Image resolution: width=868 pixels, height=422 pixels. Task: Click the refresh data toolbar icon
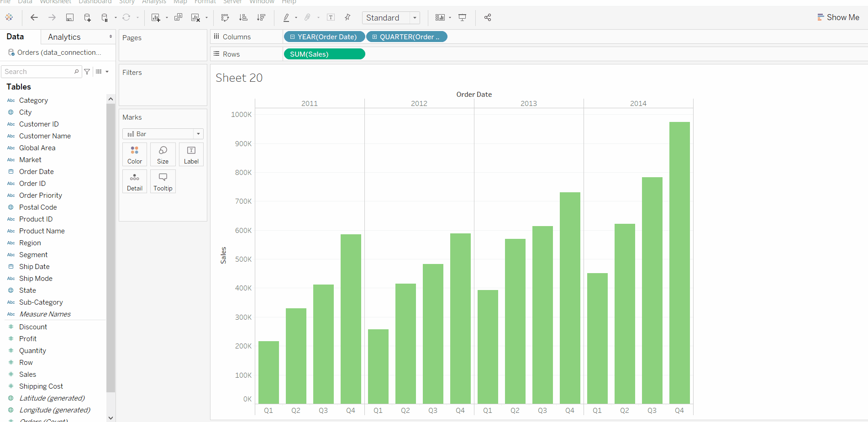[126, 17]
